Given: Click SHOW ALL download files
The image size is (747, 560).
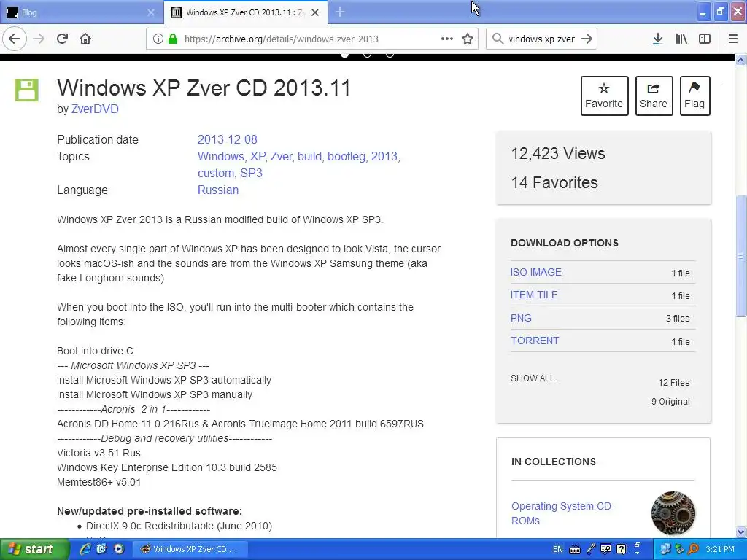Looking at the screenshot, I should coord(533,378).
